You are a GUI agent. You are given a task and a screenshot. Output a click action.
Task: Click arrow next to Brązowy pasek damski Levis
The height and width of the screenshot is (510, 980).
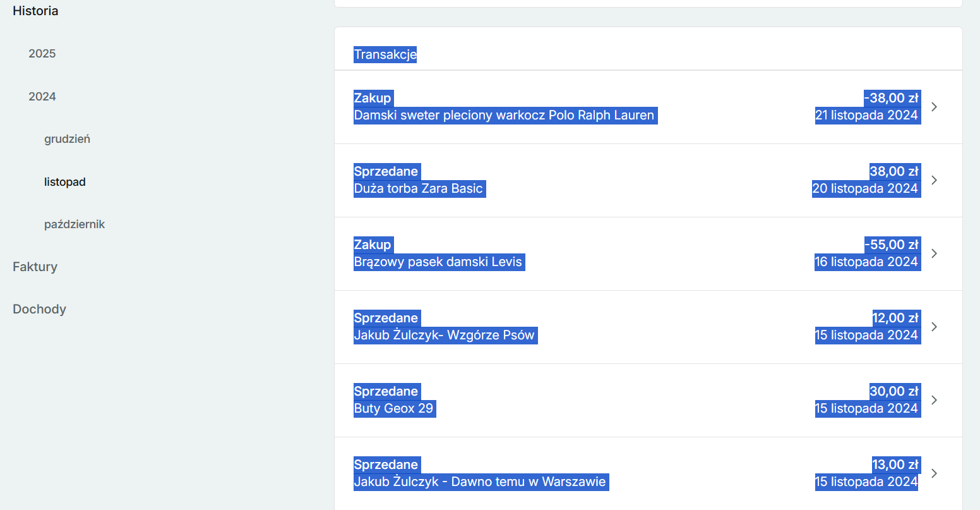click(934, 253)
